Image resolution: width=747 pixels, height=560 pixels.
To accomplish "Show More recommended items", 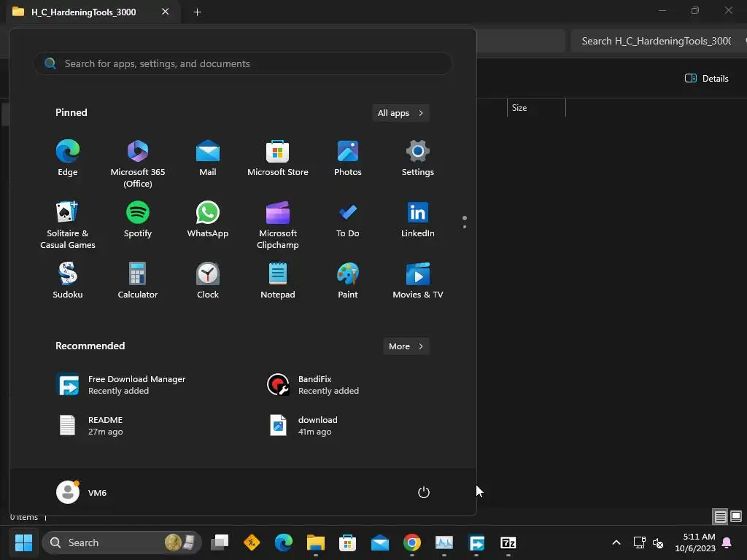I will (x=406, y=346).
